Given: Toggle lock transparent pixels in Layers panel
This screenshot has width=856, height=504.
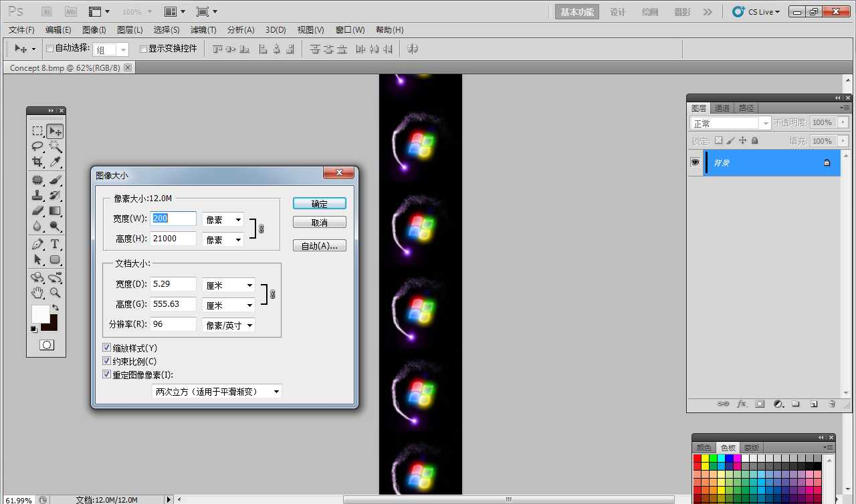Looking at the screenshot, I should [718, 140].
